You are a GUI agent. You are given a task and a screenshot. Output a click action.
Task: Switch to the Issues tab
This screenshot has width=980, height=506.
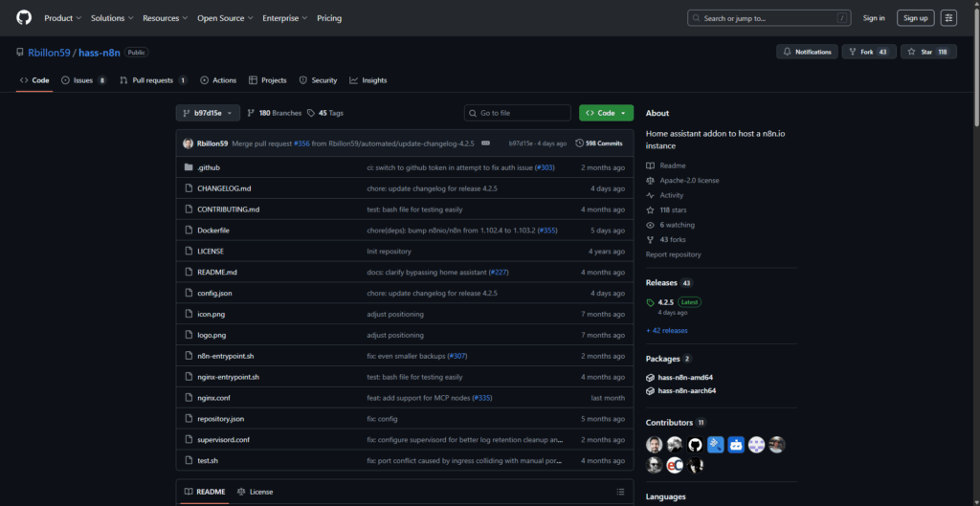[84, 80]
